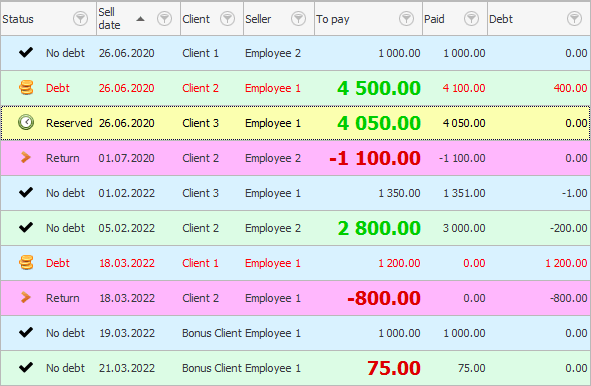Image resolution: width=591 pixels, height=386 pixels.
Task: Click the Debt value -800.00
Action: coord(568,298)
